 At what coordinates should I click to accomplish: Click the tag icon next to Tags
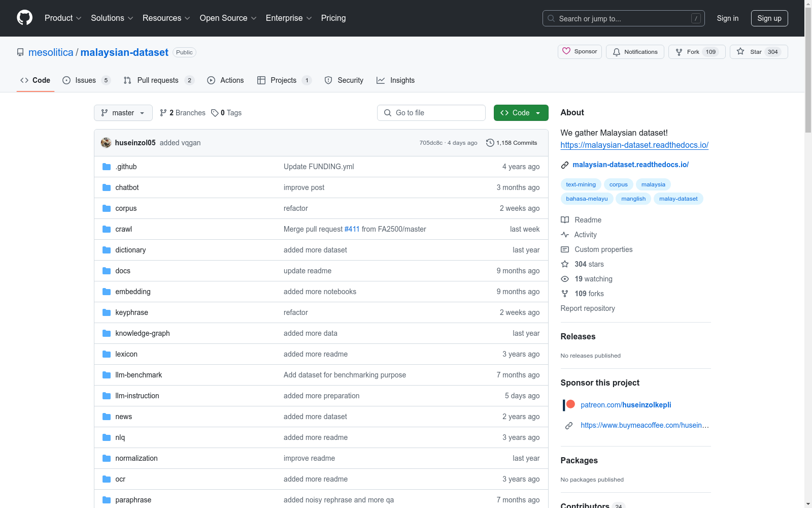[215, 113]
